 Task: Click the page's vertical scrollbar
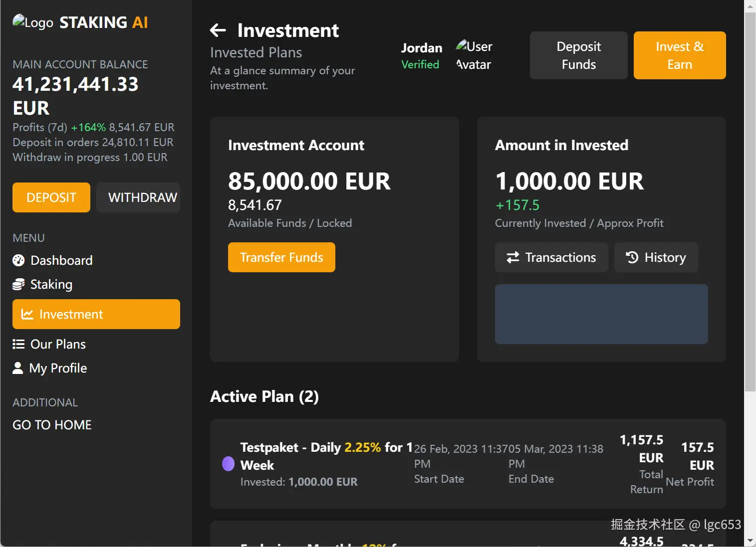(750, 199)
